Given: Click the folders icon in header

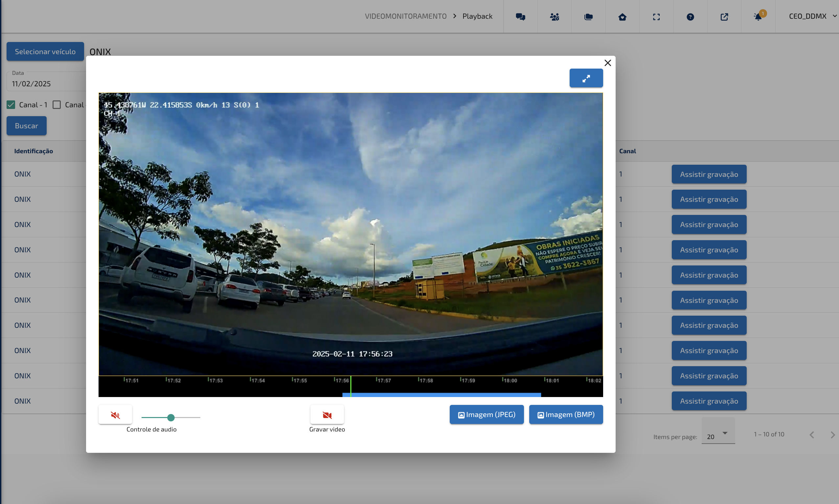Looking at the screenshot, I should [588, 17].
